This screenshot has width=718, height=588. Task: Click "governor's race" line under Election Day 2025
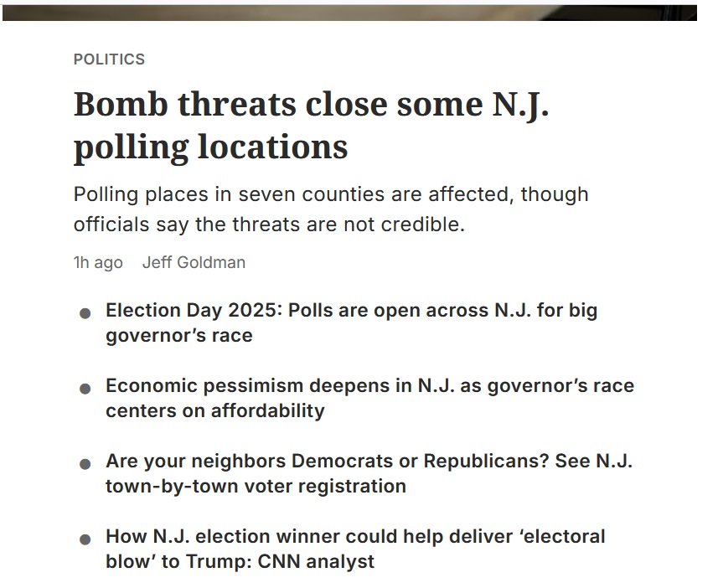178,335
